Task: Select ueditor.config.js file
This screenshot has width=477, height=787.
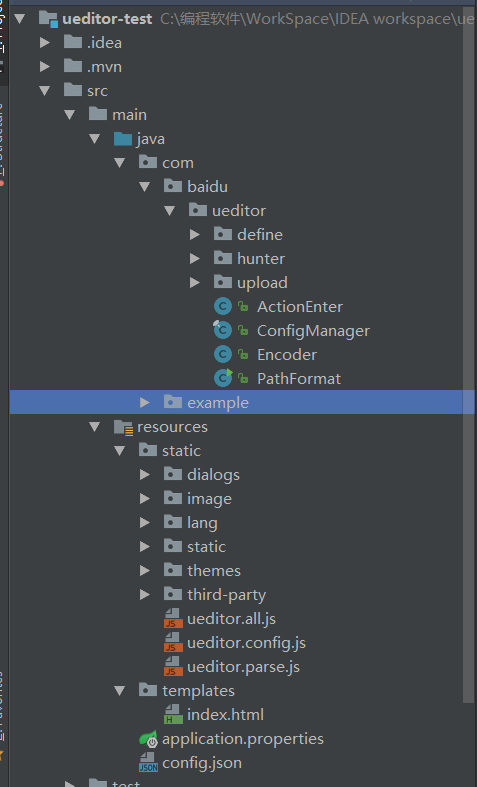Action: (x=246, y=643)
